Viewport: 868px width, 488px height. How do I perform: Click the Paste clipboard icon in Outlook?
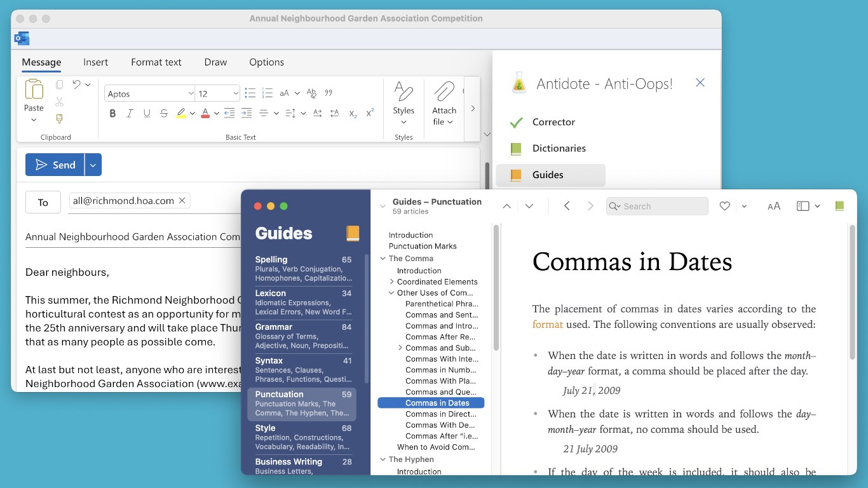pyautogui.click(x=34, y=90)
